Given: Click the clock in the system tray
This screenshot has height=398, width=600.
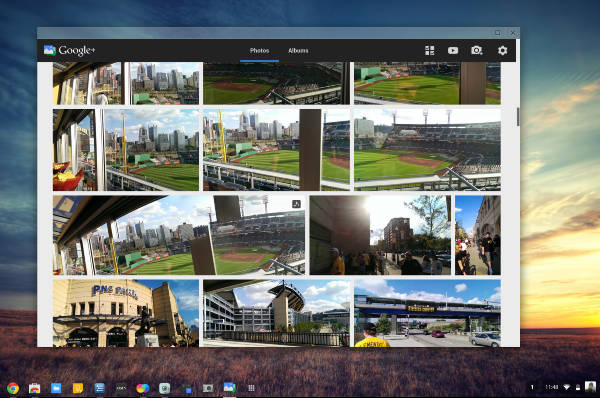Looking at the screenshot, I should coord(551,387).
